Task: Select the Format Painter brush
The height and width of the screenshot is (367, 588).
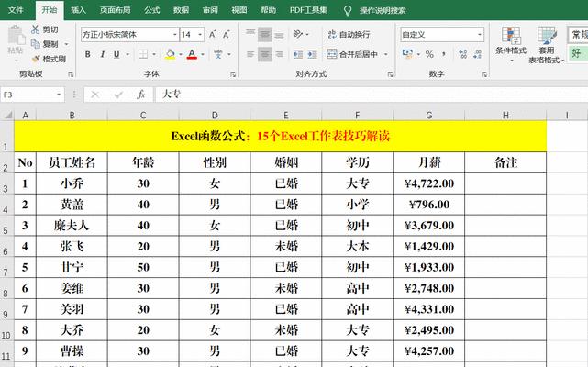Action: [36, 59]
